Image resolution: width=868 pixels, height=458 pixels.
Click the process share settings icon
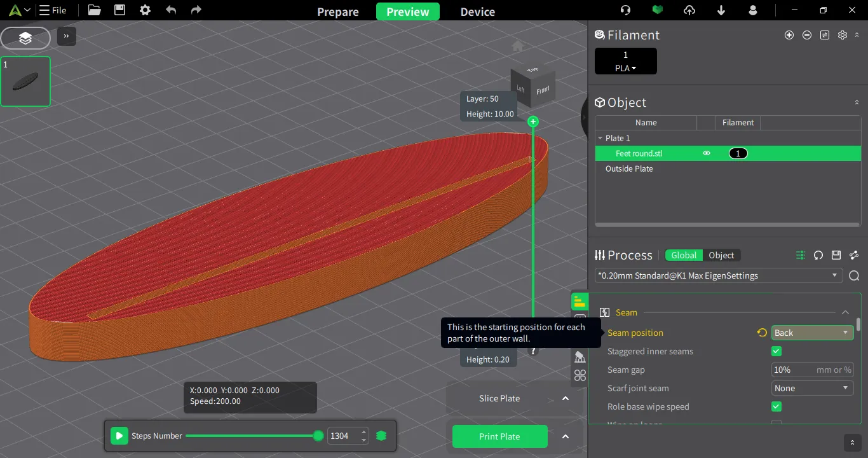click(854, 255)
